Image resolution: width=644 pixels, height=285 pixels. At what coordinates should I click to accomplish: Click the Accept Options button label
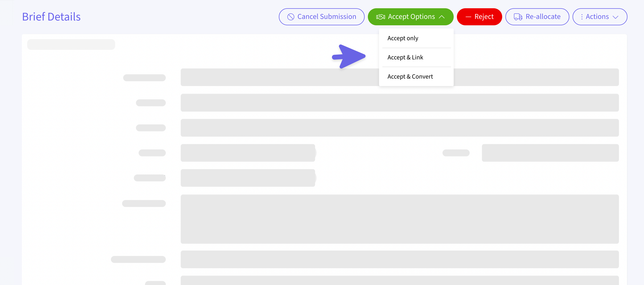pyautogui.click(x=411, y=17)
